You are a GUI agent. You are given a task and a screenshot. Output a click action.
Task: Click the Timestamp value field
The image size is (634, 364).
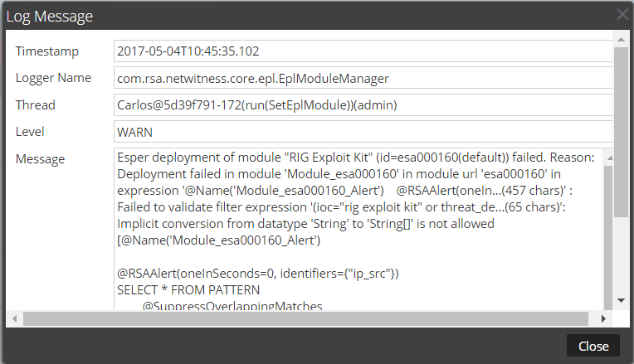tap(363, 51)
